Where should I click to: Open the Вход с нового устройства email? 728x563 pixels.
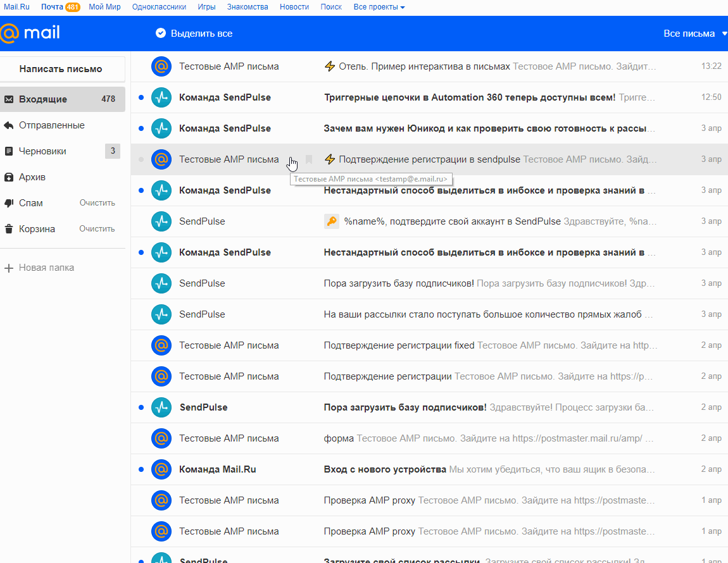[x=385, y=469]
